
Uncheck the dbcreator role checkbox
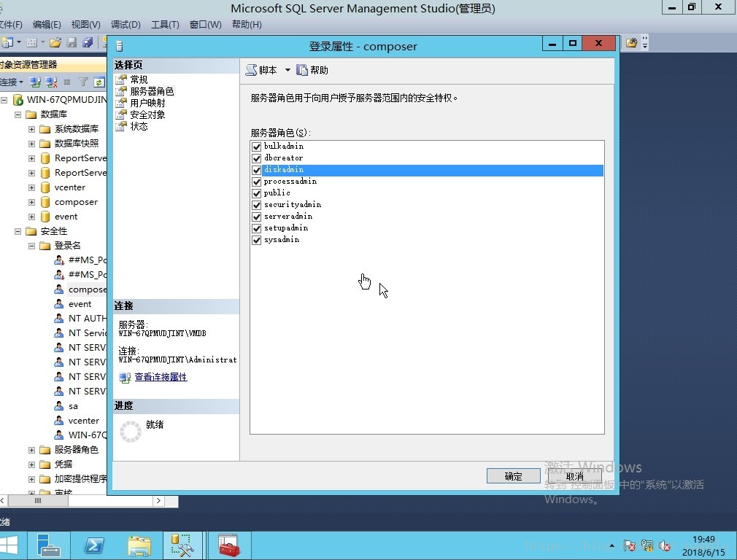click(257, 158)
